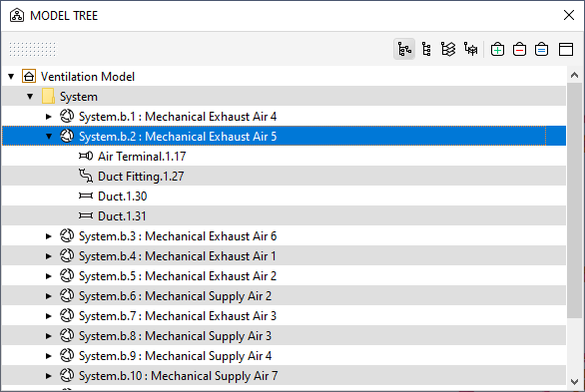The height and width of the screenshot is (392, 585).
Task: Select 'System.b.2 : Mechanical Exhaust Air 5' text
Action: pos(178,137)
